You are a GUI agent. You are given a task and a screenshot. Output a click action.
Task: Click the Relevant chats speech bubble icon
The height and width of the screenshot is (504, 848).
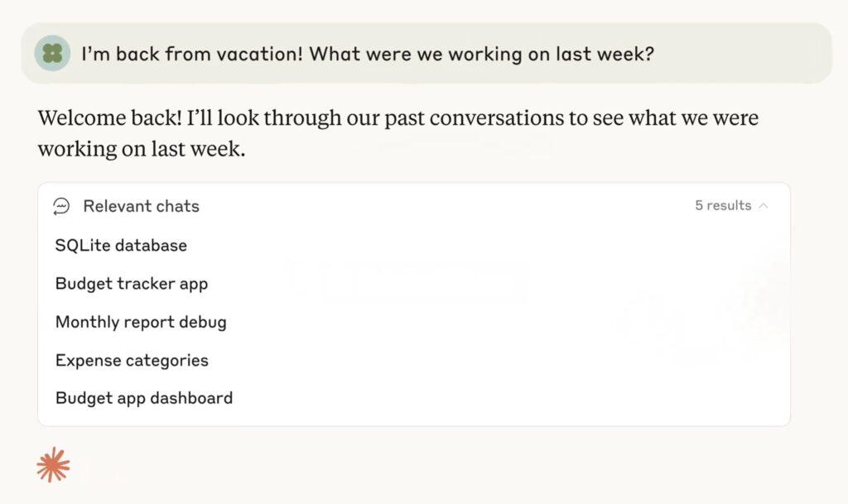click(61, 206)
